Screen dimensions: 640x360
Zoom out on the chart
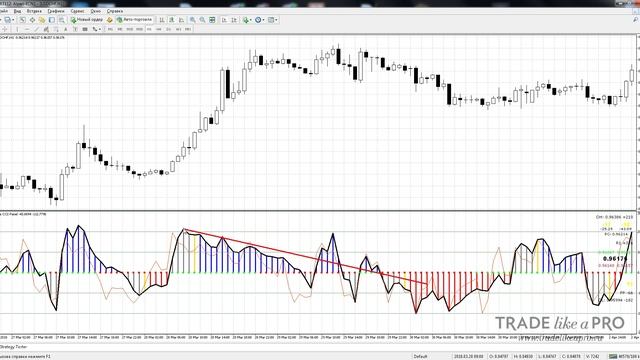coord(202,20)
